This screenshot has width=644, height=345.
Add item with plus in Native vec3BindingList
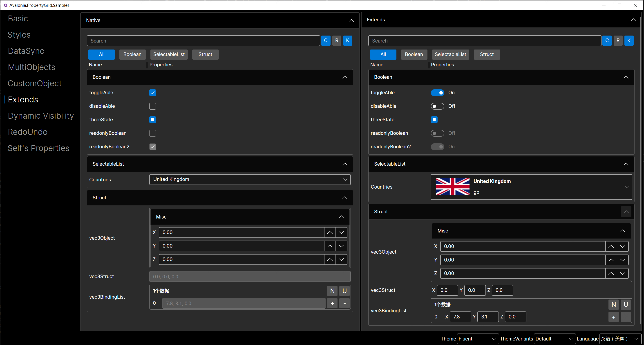(x=332, y=303)
